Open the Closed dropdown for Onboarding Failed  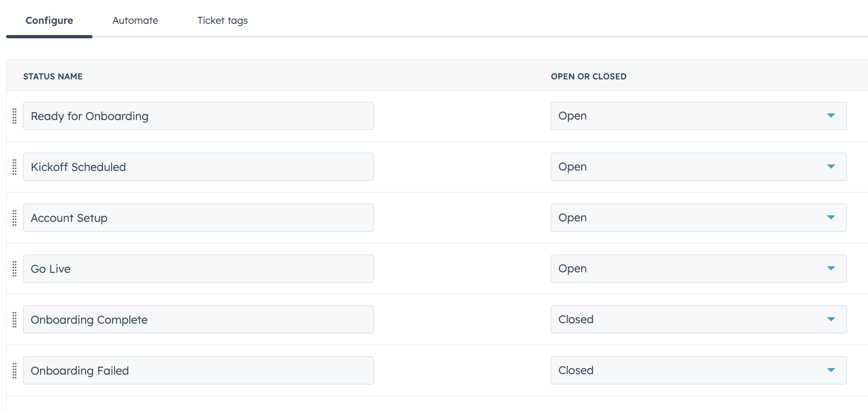[832, 370]
